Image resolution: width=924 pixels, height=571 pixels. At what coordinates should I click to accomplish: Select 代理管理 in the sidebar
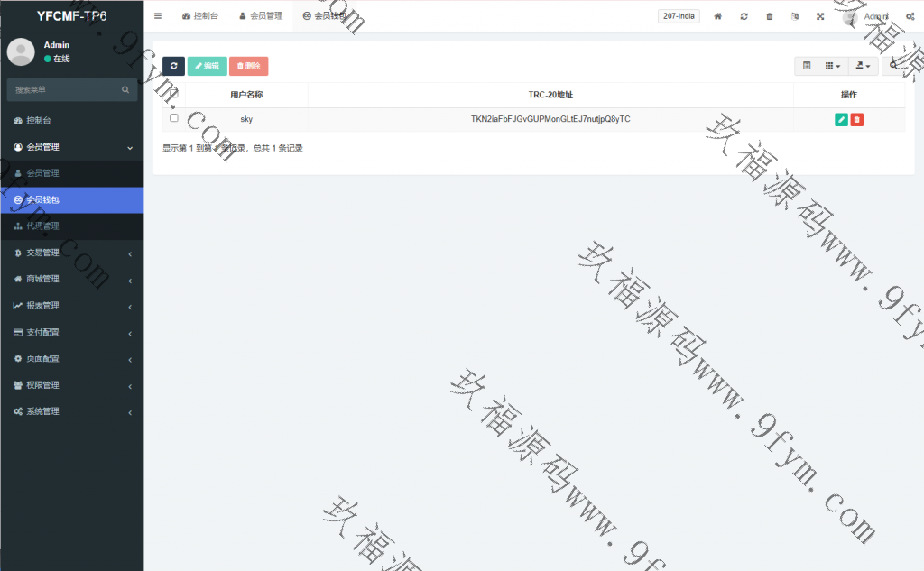pos(42,226)
